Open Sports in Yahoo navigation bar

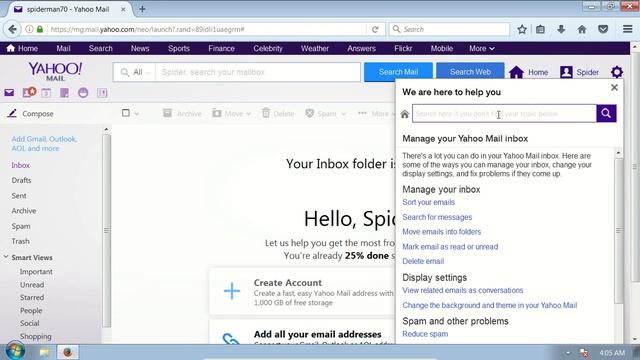pos(179,48)
